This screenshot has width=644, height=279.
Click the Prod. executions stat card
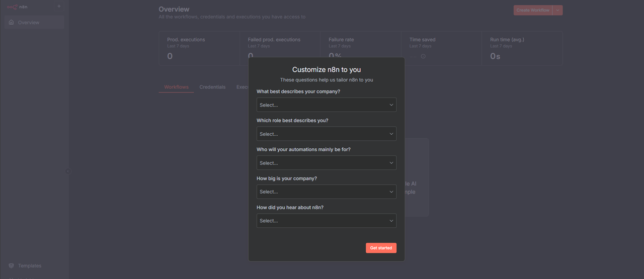point(199,48)
